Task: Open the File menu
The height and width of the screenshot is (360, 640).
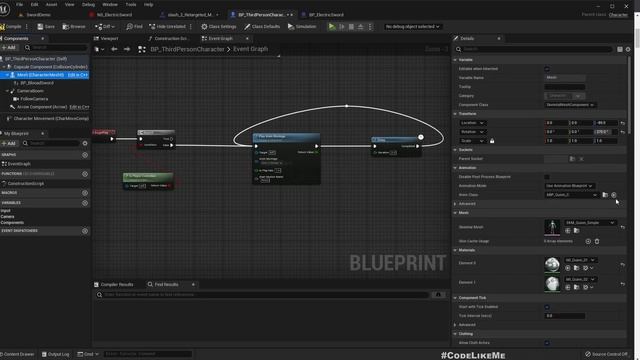Action: [19, 4]
